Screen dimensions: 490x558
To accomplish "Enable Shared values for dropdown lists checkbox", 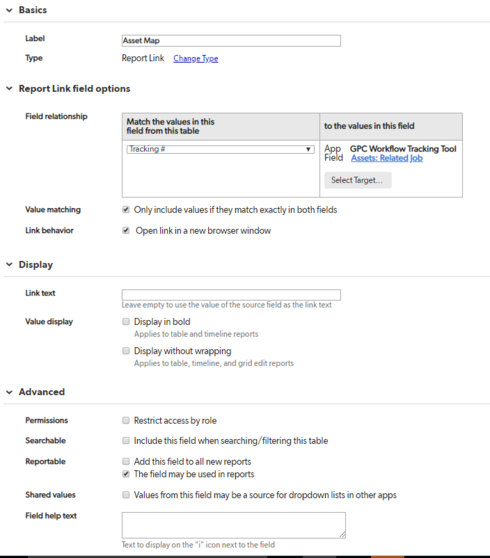I will click(x=126, y=495).
